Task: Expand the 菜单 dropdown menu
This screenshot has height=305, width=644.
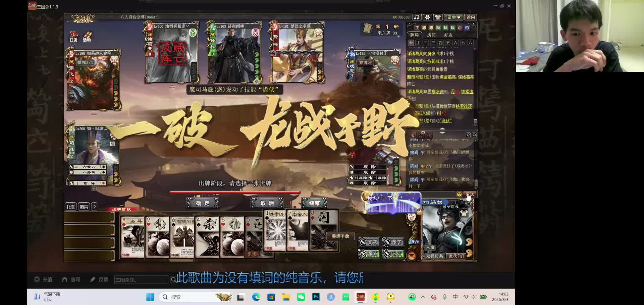Action: [x=453, y=17]
